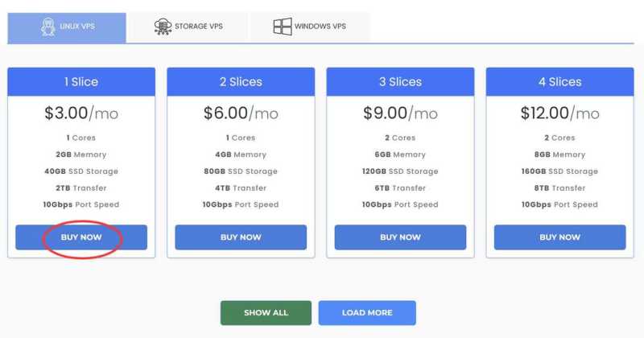Click the Linux penguin icon
644x338 pixels.
[x=47, y=27]
